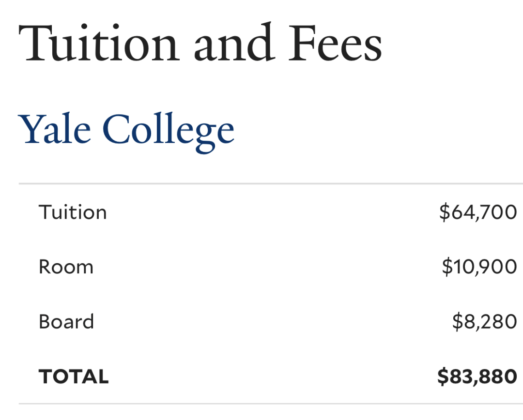
Task: Click the $10,900 room amount
Action: coord(479,267)
